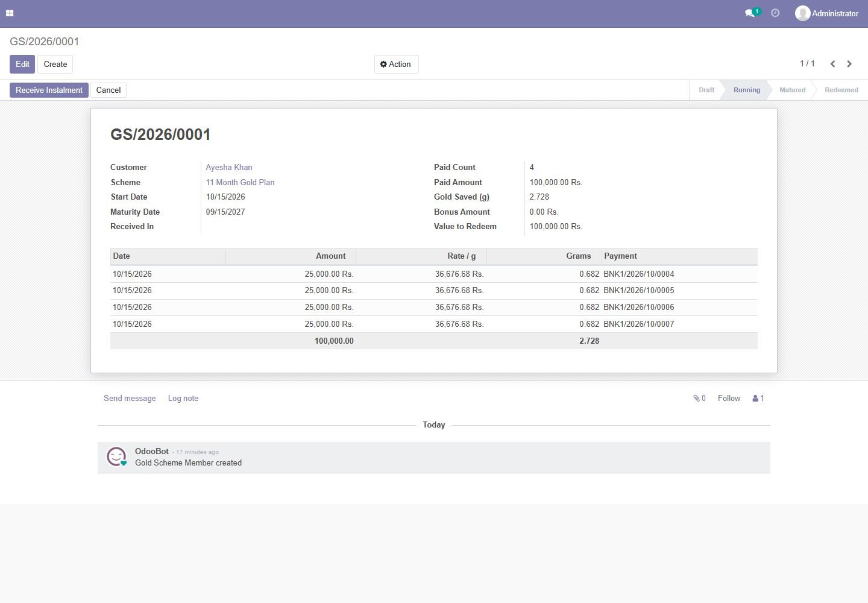Click the OdooBot author name
Viewport: 868px width, 603px height.
pos(152,452)
